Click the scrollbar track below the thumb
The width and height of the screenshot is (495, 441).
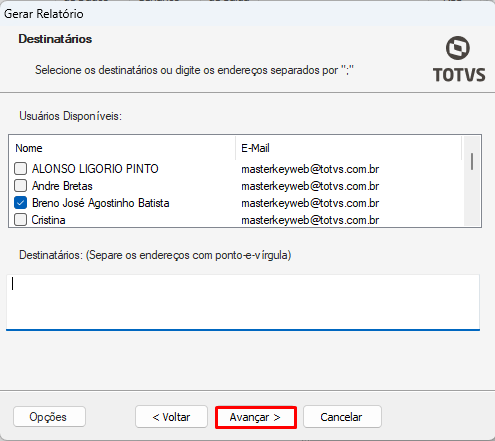(x=472, y=198)
